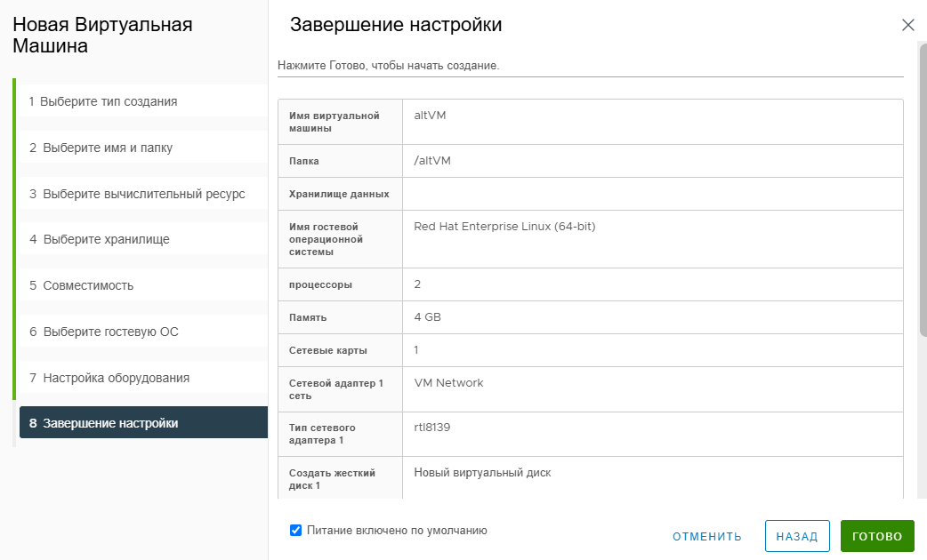Click the 'Хранилище данных' row label
This screenshot has height=560, width=927.
point(339,193)
